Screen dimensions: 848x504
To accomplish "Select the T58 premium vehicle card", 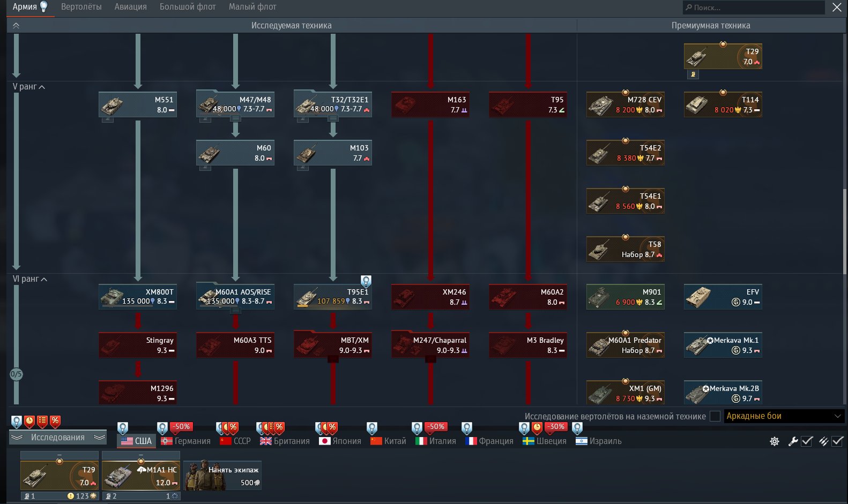I will [626, 249].
